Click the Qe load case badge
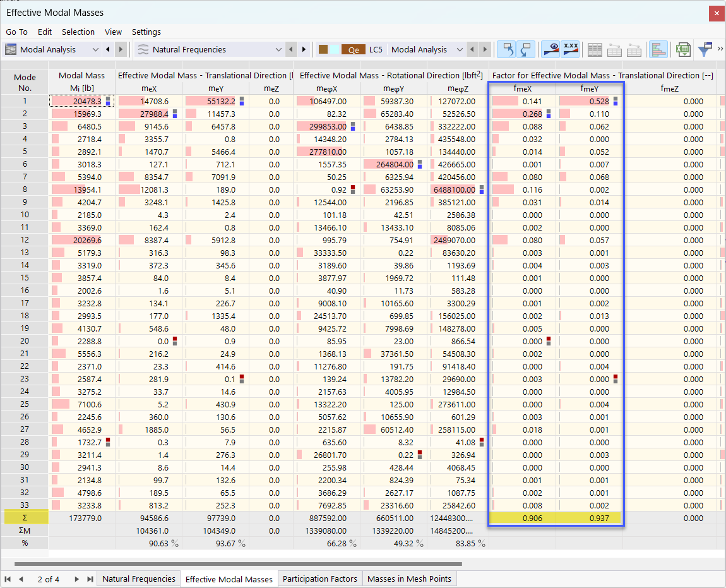 point(354,50)
